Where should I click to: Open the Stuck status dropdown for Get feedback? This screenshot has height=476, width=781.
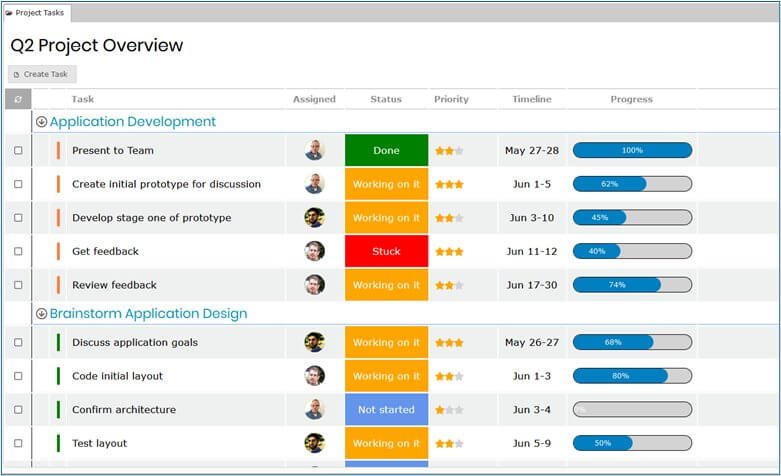[386, 251]
